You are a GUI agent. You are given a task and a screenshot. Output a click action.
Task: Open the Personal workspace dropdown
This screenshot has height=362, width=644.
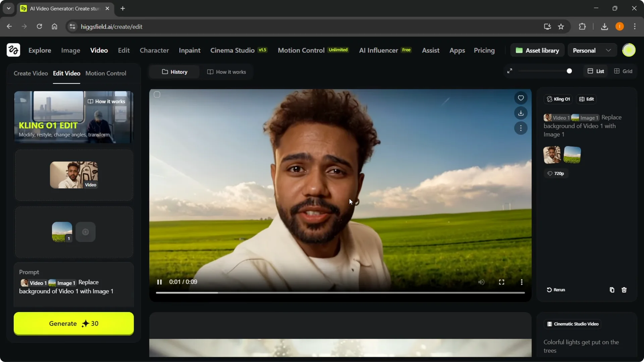click(592, 50)
